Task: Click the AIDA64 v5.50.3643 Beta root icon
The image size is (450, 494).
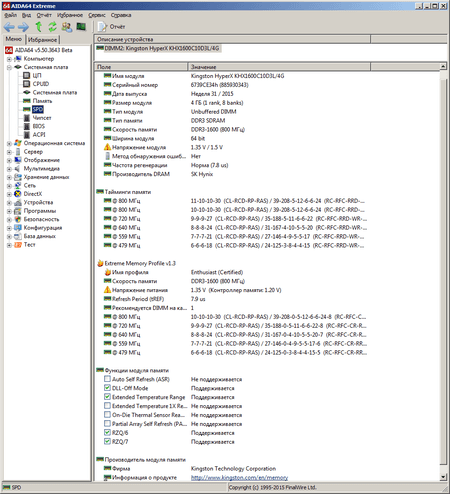Action: (9, 50)
